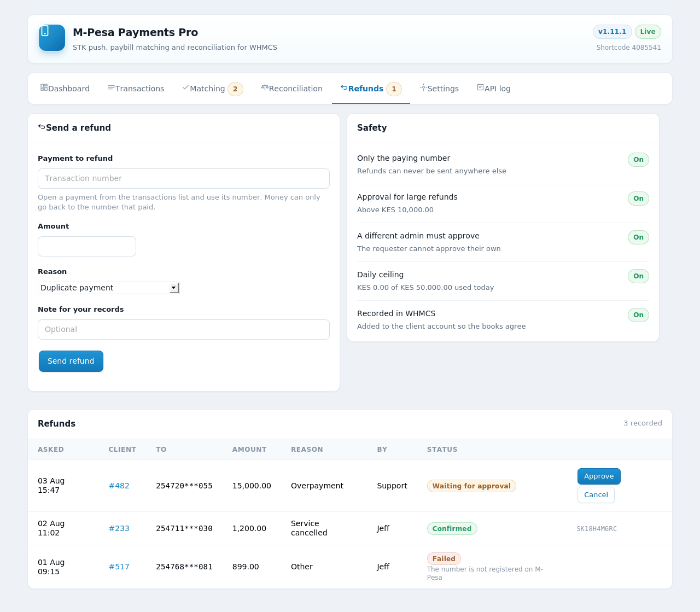Toggle A different admin must approve
The width and height of the screenshot is (700, 612).
click(638, 237)
